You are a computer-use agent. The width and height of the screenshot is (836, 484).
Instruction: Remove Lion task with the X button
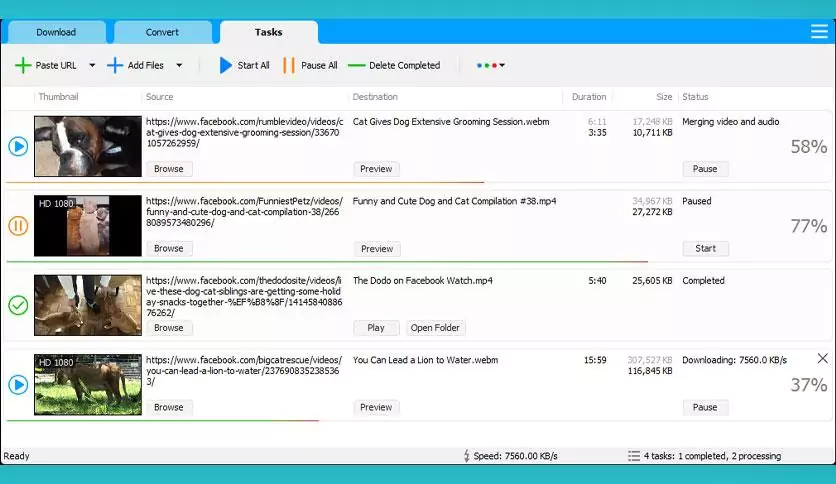pyautogui.click(x=822, y=358)
